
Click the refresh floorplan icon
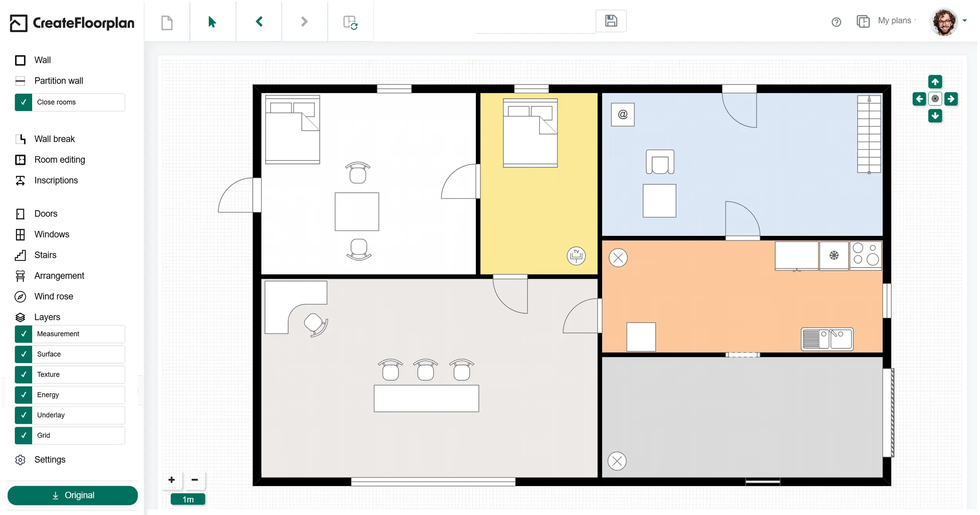click(x=350, y=22)
